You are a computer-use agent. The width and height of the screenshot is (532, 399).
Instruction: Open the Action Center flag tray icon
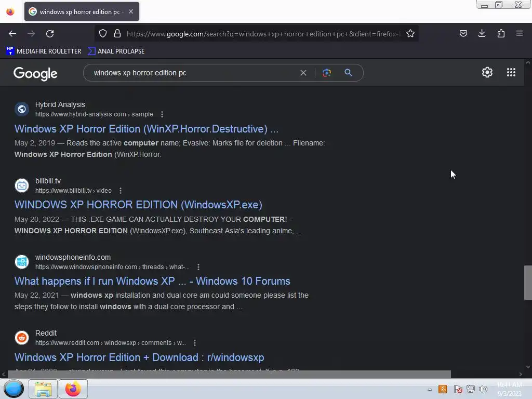[458, 389]
